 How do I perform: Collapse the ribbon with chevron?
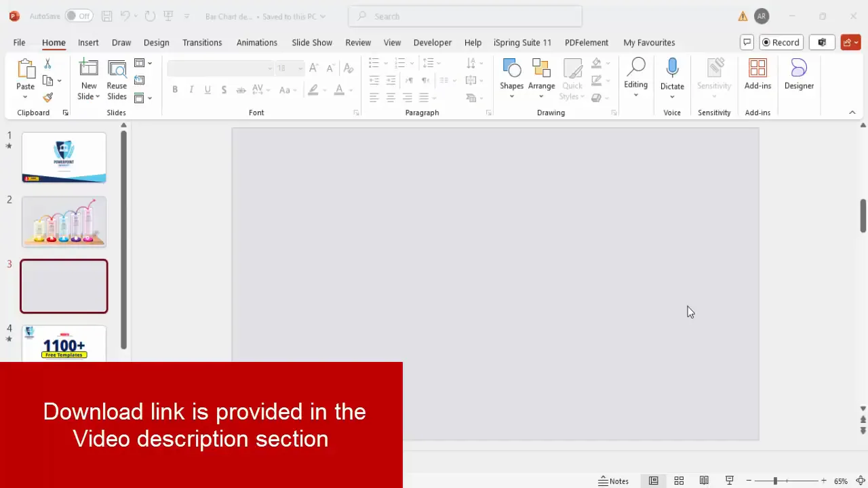point(852,113)
